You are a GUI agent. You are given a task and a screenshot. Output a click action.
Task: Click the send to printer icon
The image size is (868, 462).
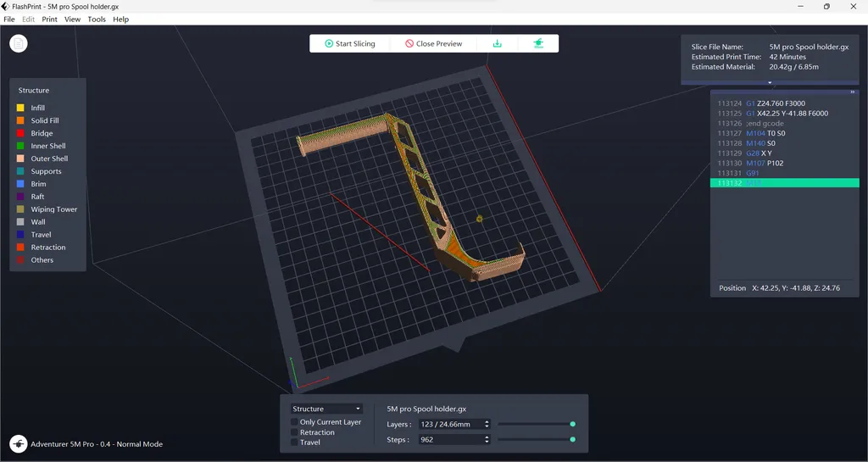(537, 43)
